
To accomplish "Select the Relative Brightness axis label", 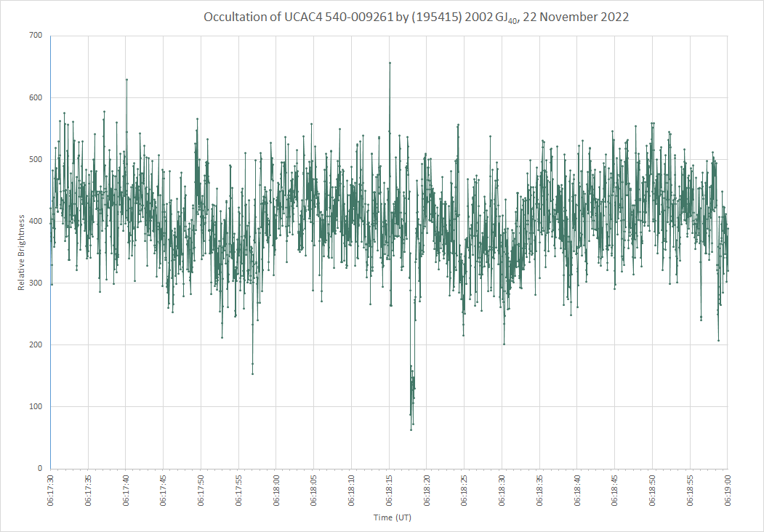I will pos(21,252).
